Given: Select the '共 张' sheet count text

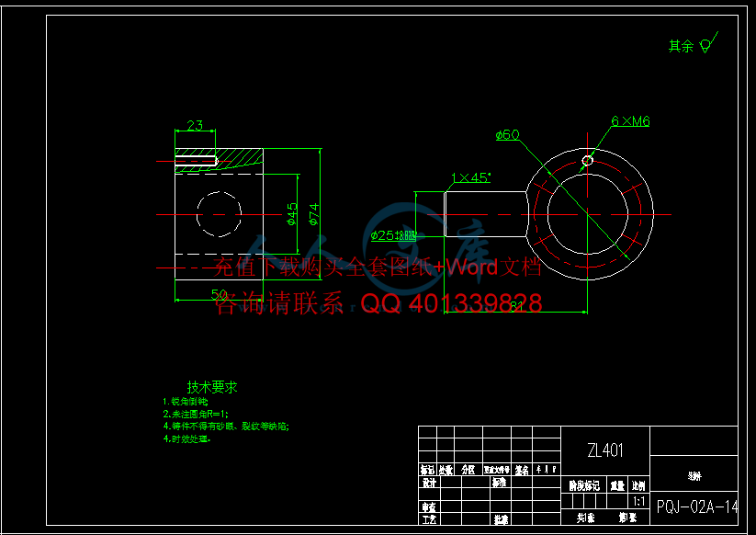Looking at the screenshot, I should click(585, 518).
